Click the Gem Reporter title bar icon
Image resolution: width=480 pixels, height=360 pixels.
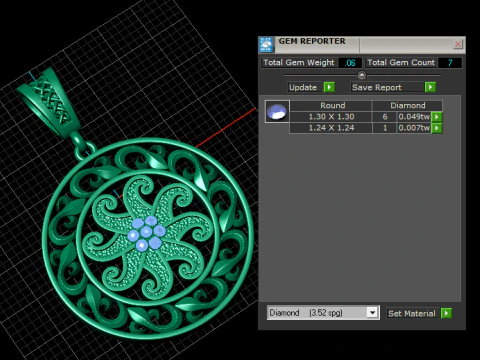pyautogui.click(x=266, y=44)
